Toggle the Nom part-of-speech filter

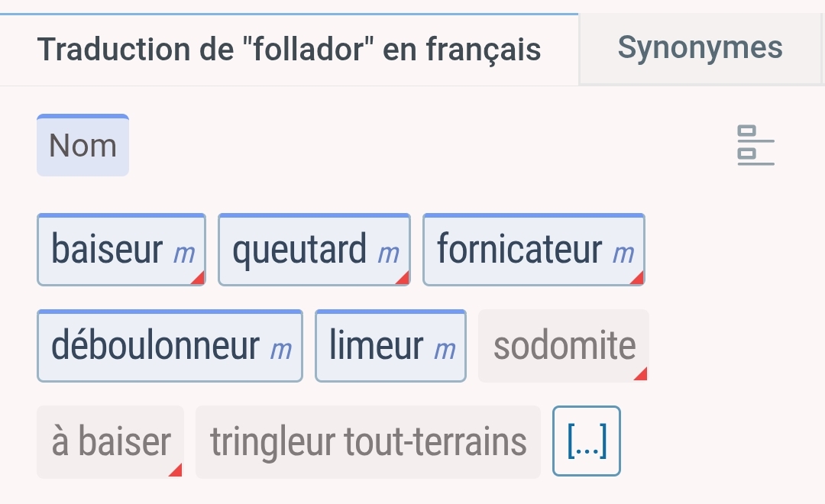[82, 146]
